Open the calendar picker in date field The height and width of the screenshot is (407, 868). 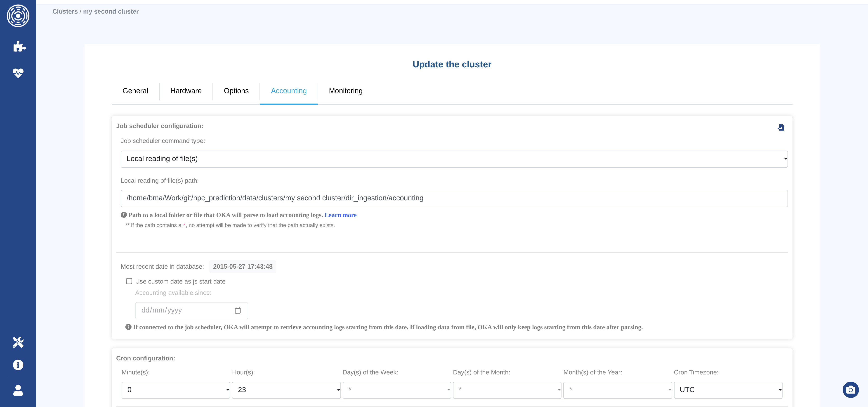238,310
